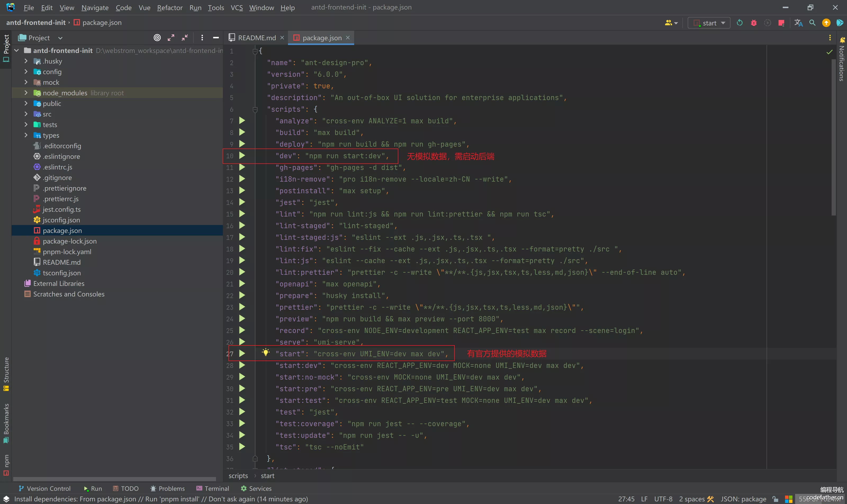Click the JetBrains toolbox icon at top right

[x=840, y=23]
